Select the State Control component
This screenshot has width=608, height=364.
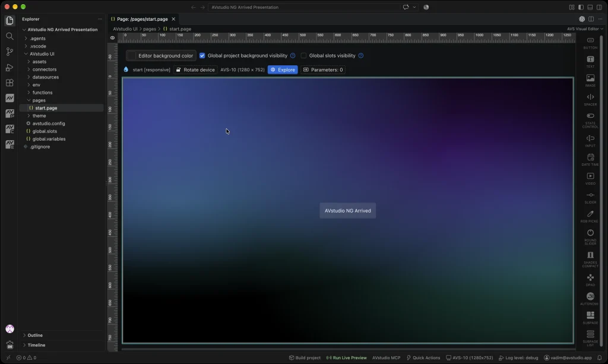coord(590,120)
